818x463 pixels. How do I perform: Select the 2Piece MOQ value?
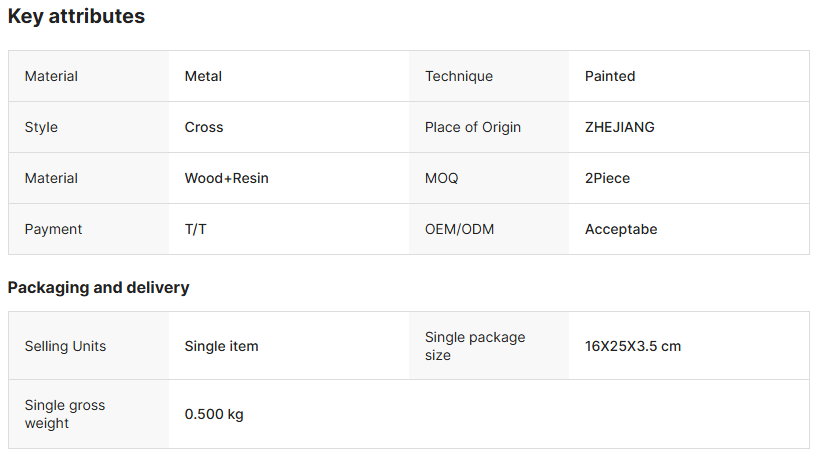click(x=607, y=178)
